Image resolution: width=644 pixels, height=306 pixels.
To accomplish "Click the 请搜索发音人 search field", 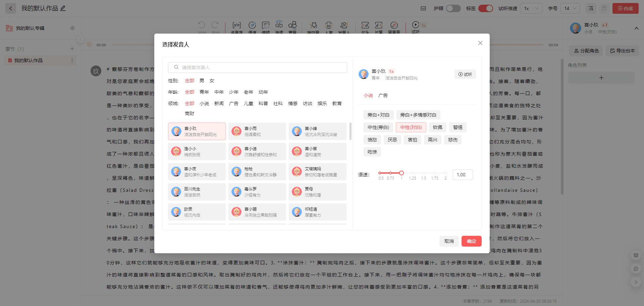I will click(x=258, y=68).
